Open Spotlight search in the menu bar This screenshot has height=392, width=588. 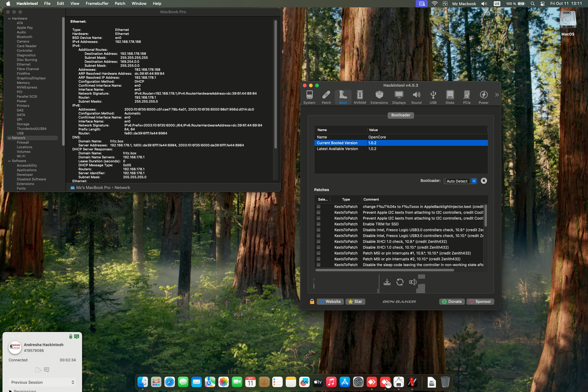(x=533, y=4)
